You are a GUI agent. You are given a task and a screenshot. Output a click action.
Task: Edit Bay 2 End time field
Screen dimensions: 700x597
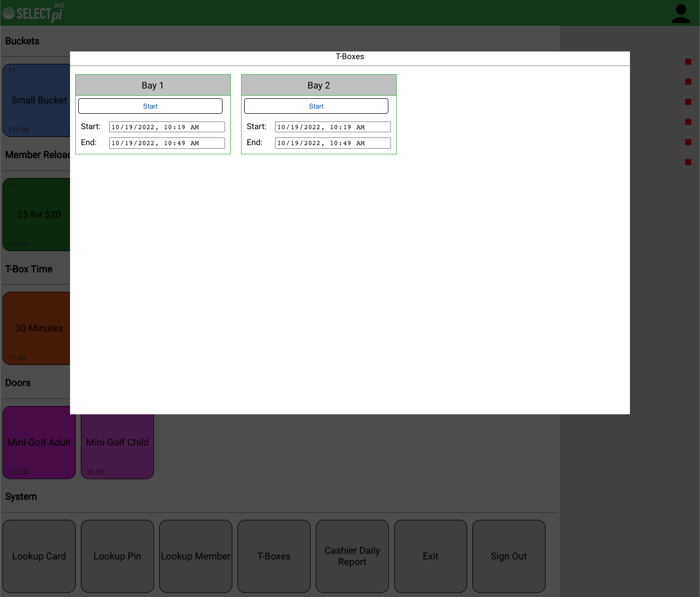click(x=333, y=143)
